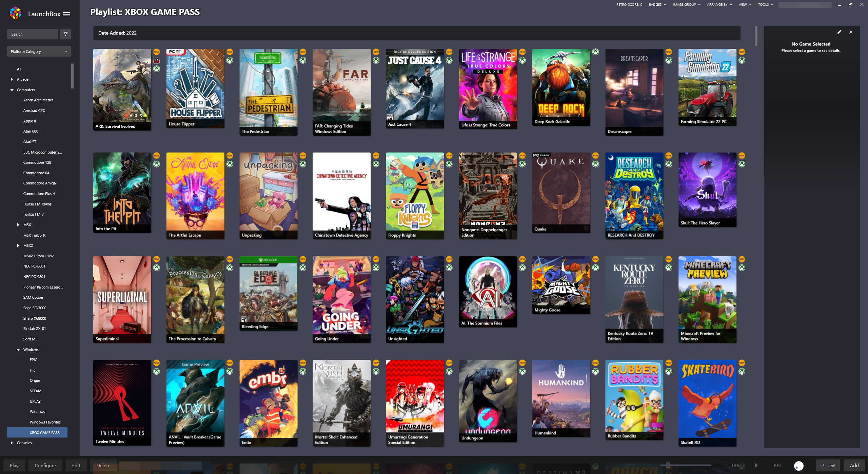Select Sharp X68000 platform
Image resolution: width=868 pixels, height=474 pixels.
(x=35, y=318)
